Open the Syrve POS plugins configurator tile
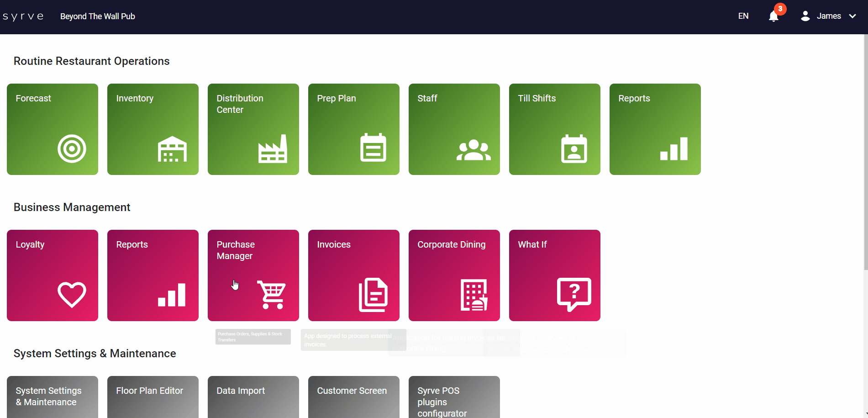 pyautogui.click(x=454, y=397)
